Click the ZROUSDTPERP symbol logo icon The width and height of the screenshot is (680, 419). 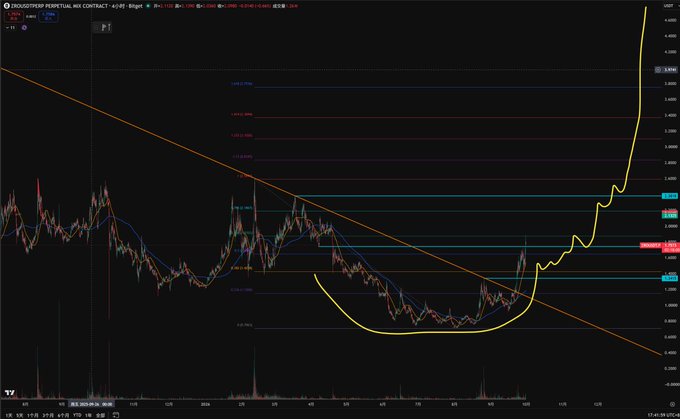(7, 6)
